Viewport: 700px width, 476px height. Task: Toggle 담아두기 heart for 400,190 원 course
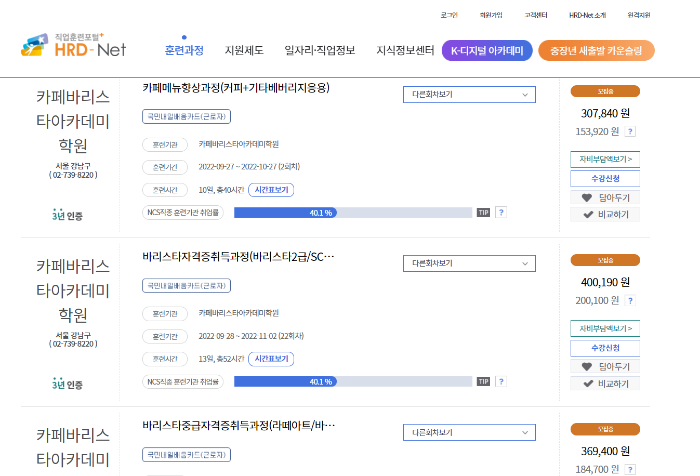point(605,367)
